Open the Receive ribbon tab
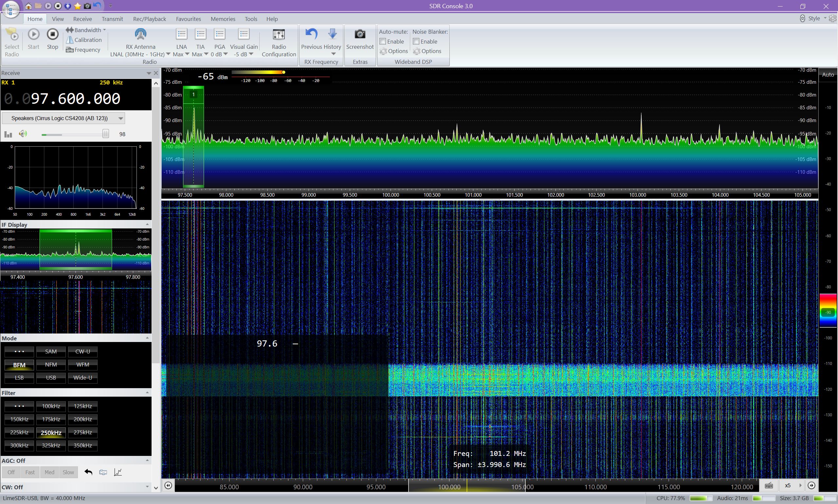Viewport: 838px width, 504px height. point(82,19)
